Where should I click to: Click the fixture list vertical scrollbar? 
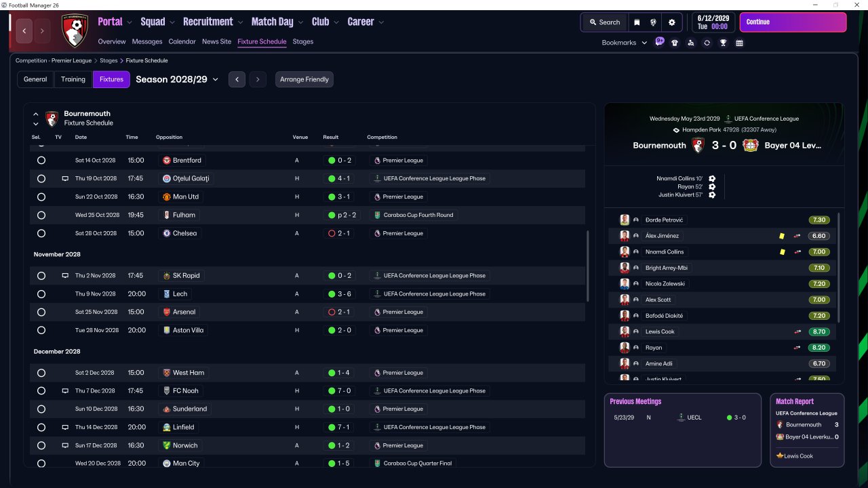coord(587,266)
